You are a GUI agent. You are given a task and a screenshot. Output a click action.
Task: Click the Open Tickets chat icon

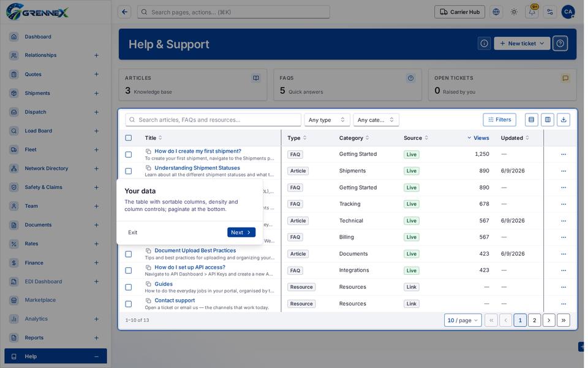click(565, 78)
